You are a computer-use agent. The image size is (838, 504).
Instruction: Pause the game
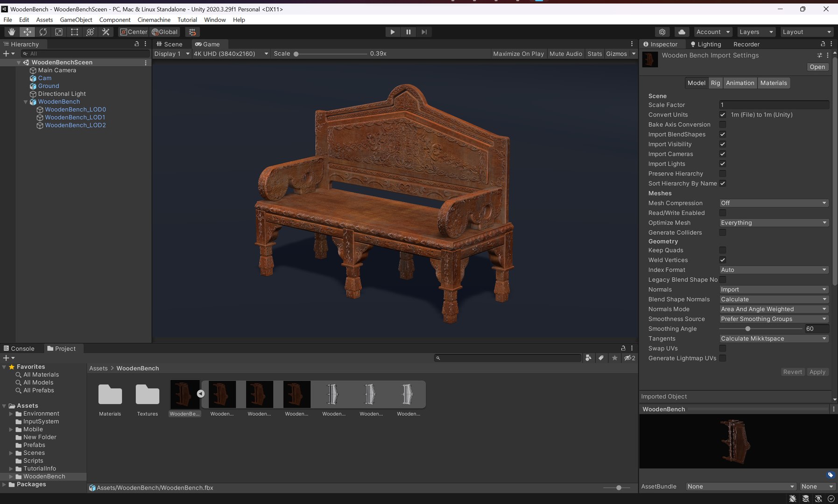[408, 32]
